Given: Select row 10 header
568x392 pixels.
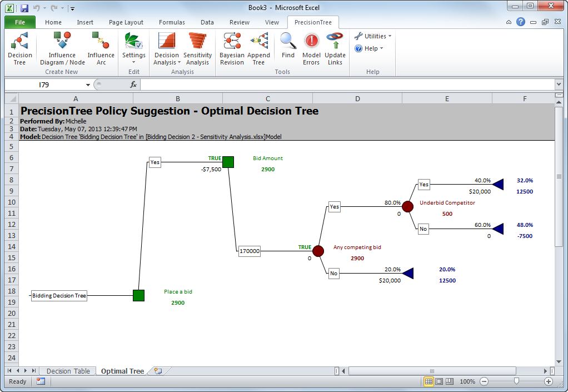Looking at the screenshot, I should pos(12,202).
